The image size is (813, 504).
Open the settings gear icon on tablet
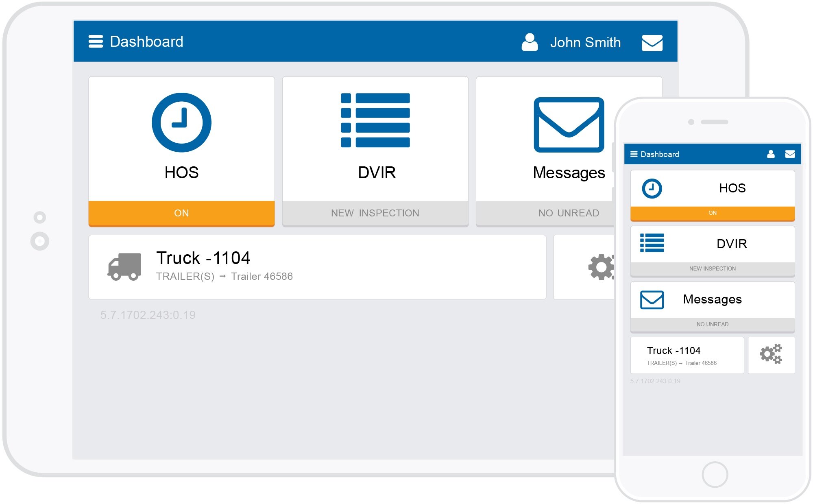point(601,267)
